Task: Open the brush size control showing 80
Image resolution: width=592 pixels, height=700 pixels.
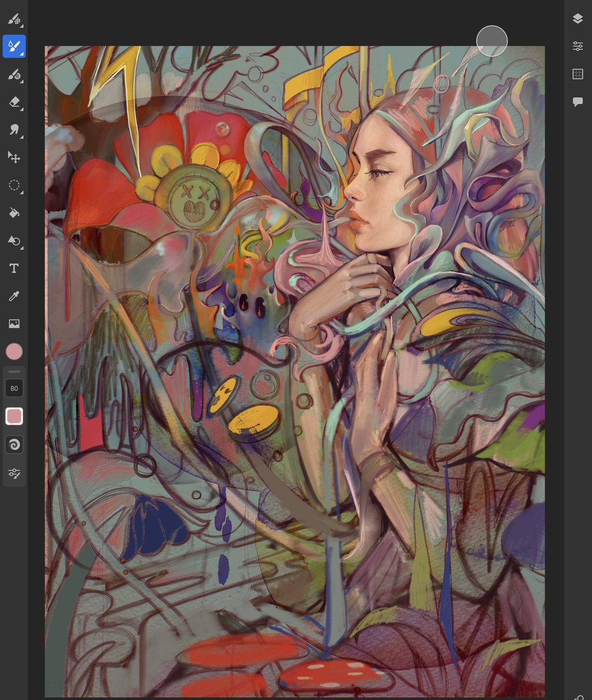Action: pos(14,388)
